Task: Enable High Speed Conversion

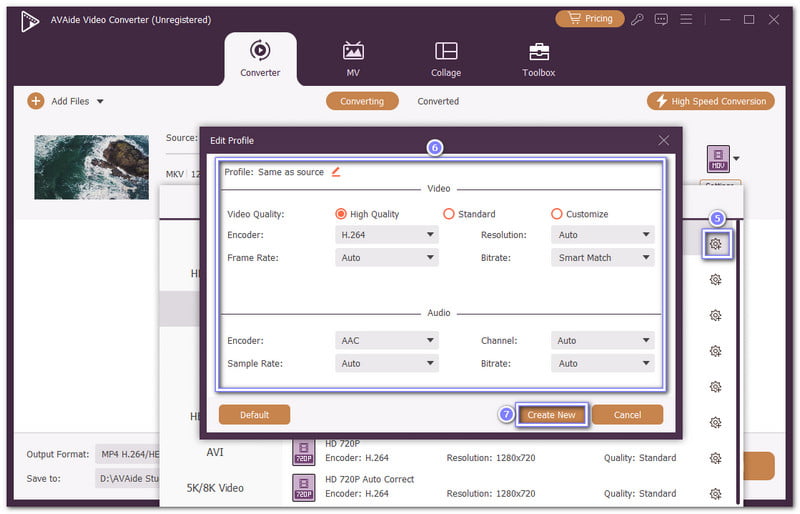Action: click(x=711, y=101)
